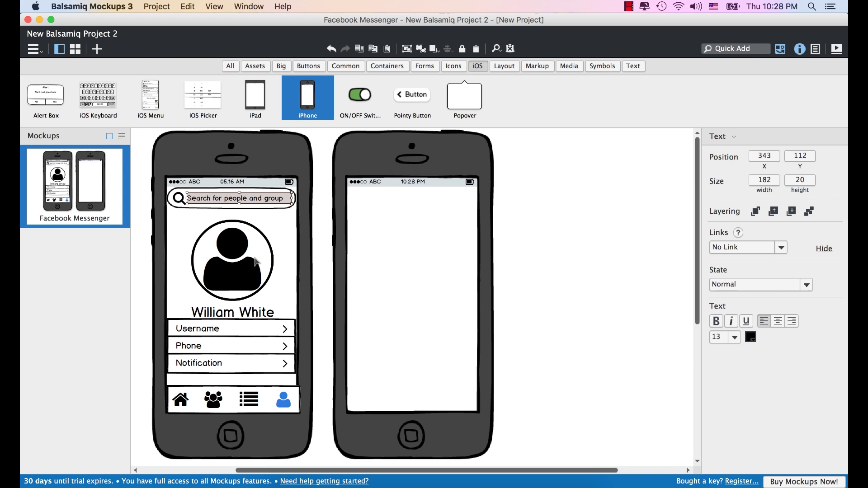
Task: Click the plus icon to add a mockup
Action: (x=97, y=49)
